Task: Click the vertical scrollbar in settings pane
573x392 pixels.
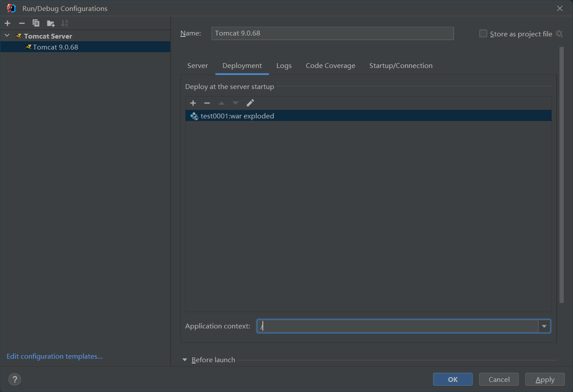Action: tap(561, 175)
